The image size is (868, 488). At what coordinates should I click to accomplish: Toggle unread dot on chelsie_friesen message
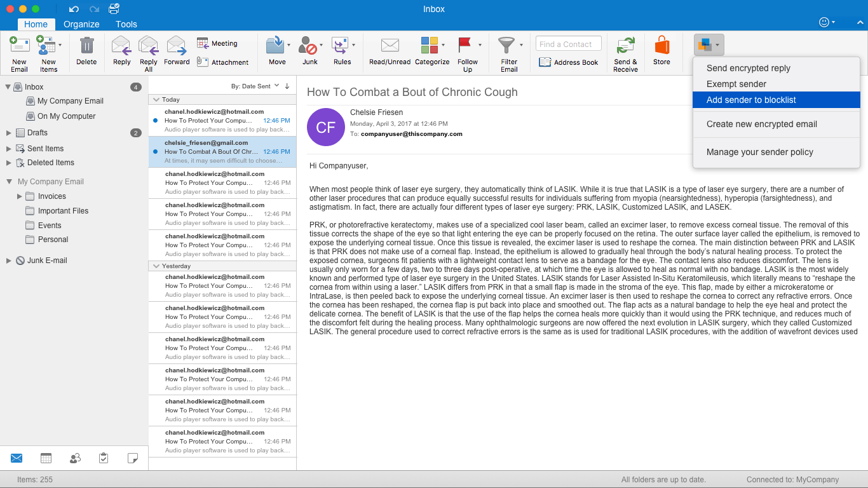point(156,152)
